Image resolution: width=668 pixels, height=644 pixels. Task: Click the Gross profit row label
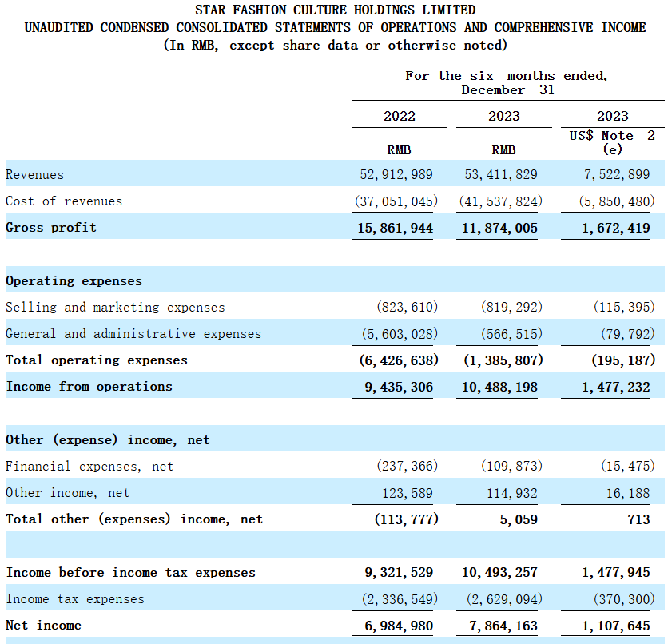pos(51,228)
